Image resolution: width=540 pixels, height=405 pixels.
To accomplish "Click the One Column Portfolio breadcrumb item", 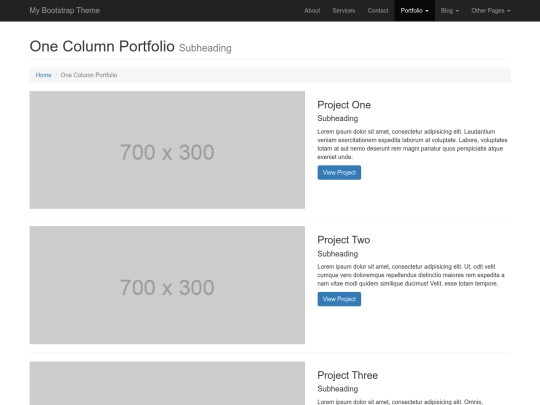I will [x=89, y=75].
